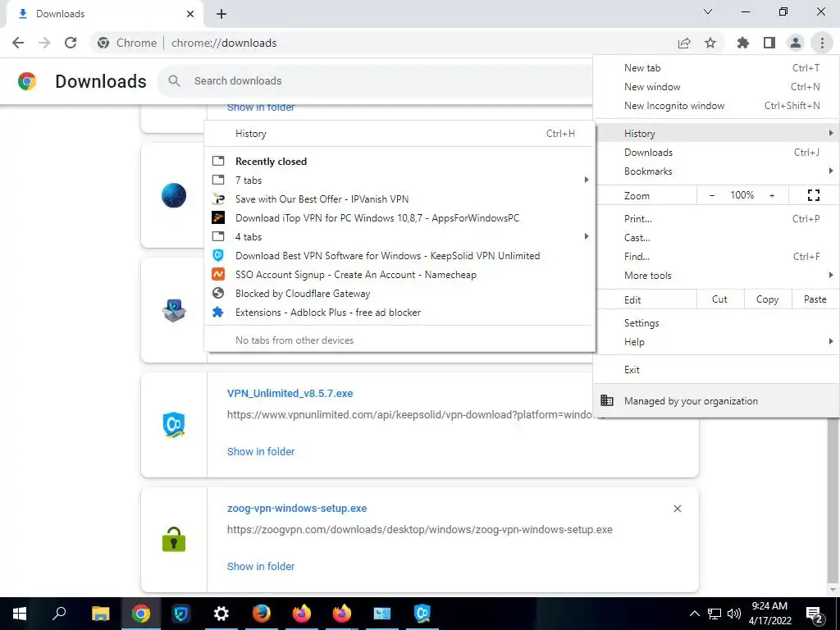Viewport: 840px width, 630px height.
Task: Choose Downloads in Chrome menu
Action: (x=716, y=153)
